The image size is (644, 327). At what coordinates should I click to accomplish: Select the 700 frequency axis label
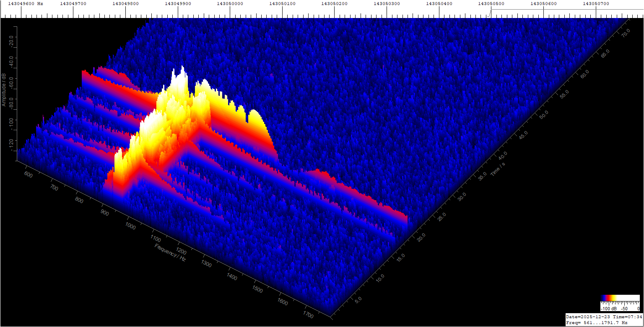pos(54,187)
